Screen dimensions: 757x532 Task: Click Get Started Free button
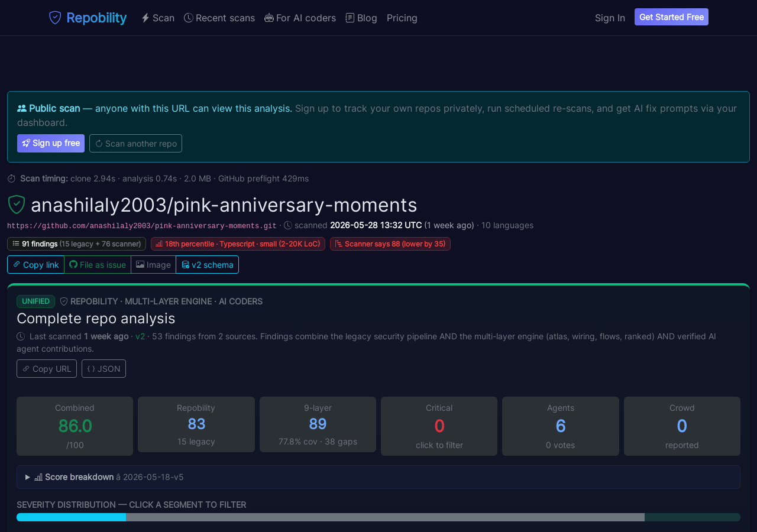(x=671, y=17)
